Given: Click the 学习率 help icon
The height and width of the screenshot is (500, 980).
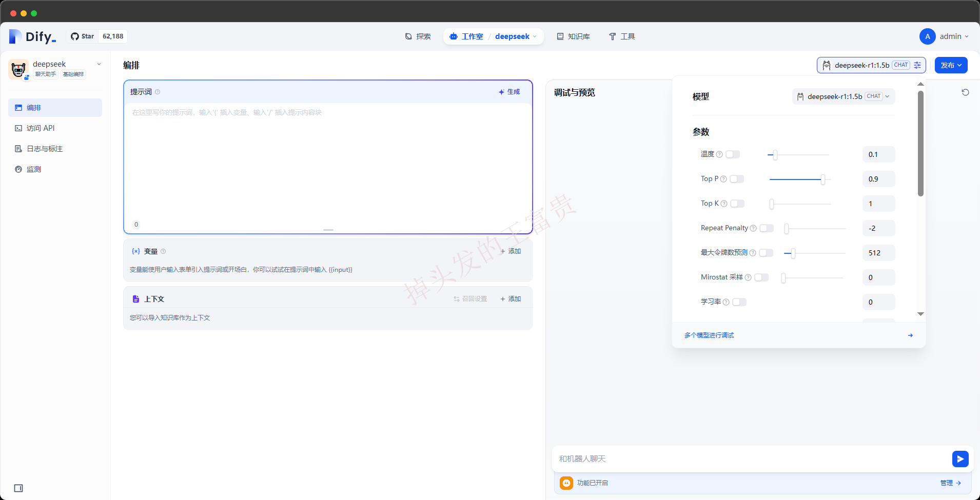Looking at the screenshot, I should pyautogui.click(x=726, y=302).
